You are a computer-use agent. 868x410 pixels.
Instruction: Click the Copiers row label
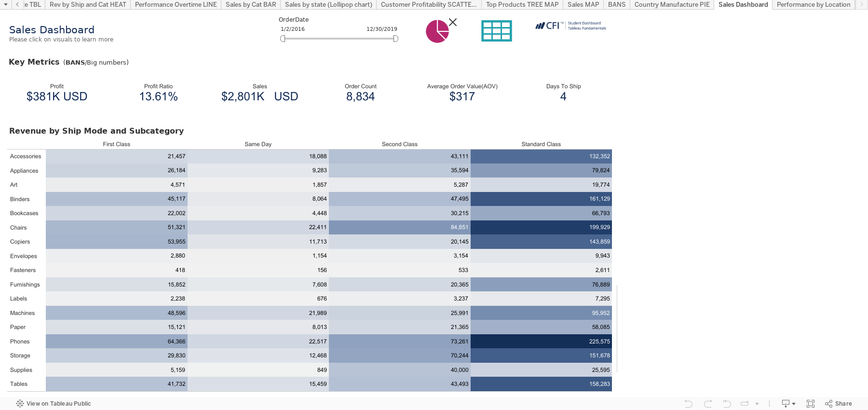tap(20, 242)
